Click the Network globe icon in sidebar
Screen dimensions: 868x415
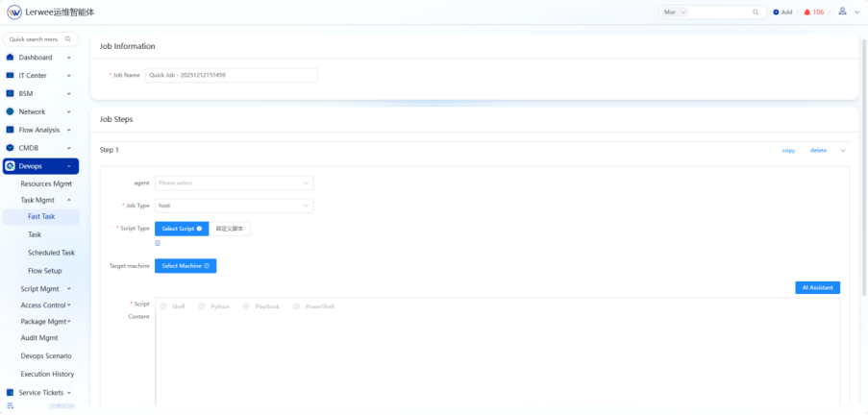pos(11,111)
